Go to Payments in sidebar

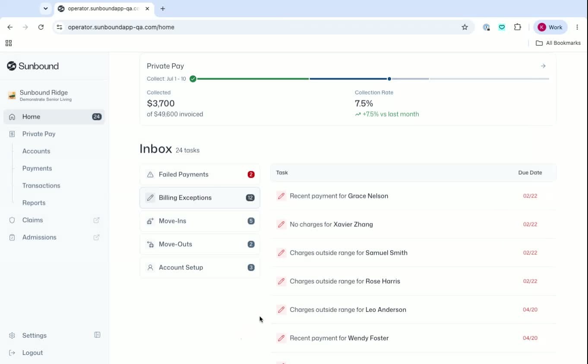(x=37, y=168)
